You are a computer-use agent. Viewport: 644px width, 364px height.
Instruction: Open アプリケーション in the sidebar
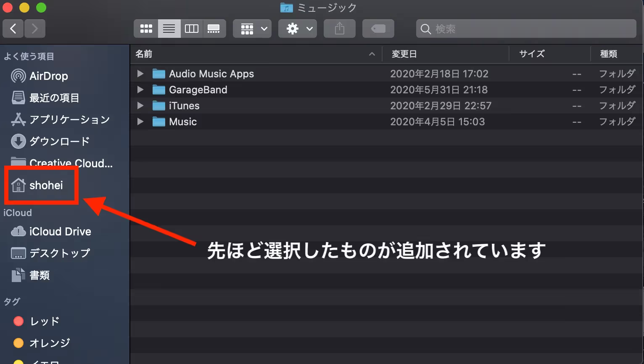tap(60, 120)
